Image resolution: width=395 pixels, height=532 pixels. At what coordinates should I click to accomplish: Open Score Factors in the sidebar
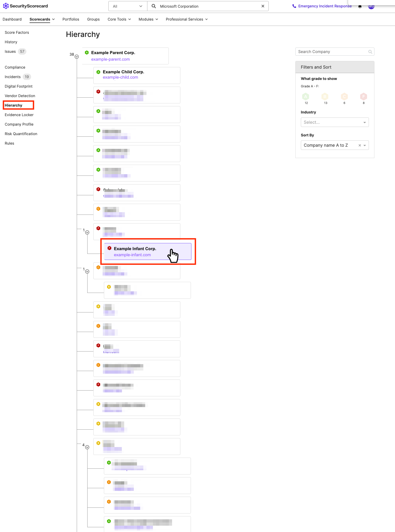tap(17, 32)
